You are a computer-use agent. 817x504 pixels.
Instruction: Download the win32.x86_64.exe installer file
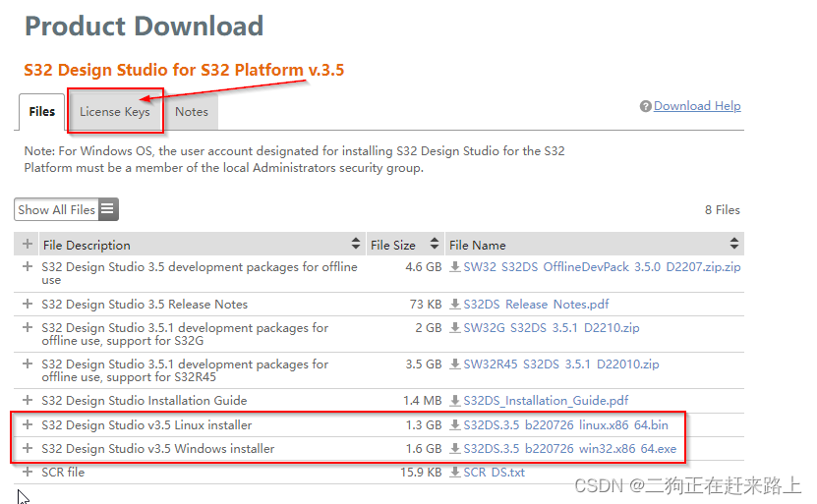pyautogui.click(x=570, y=449)
